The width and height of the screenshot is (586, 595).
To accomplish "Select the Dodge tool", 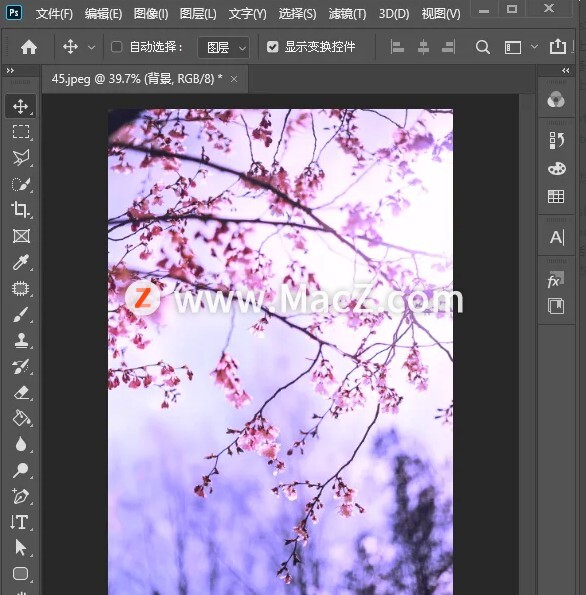I will (x=20, y=470).
